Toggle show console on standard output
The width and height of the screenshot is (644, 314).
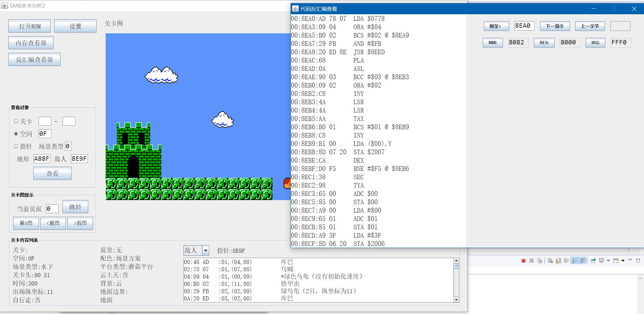(574, 261)
